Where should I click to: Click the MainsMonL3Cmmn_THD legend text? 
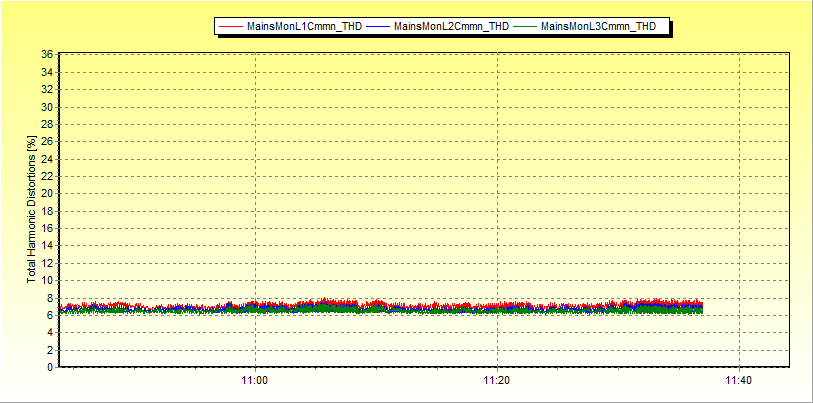[x=598, y=27]
